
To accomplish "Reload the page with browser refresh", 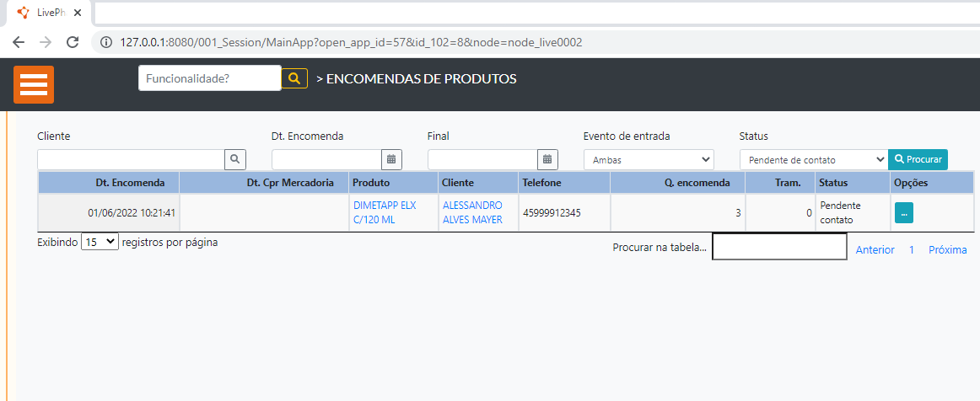I will point(73,42).
